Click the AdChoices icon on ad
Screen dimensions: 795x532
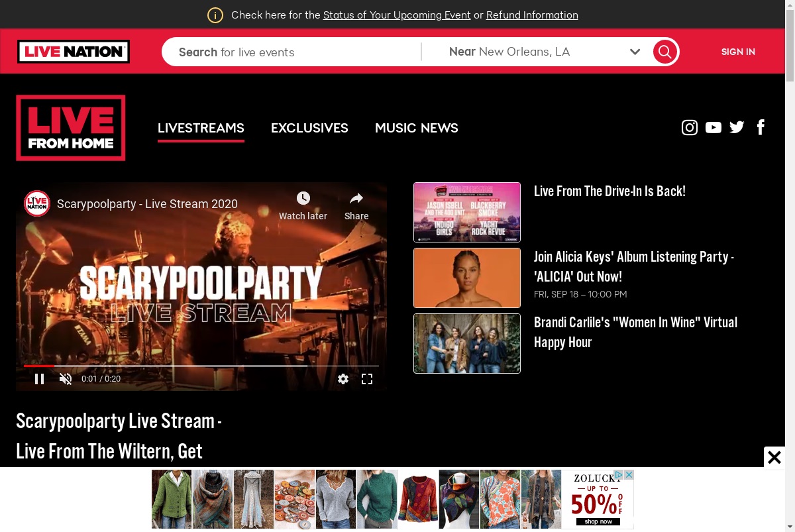[619, 475]
